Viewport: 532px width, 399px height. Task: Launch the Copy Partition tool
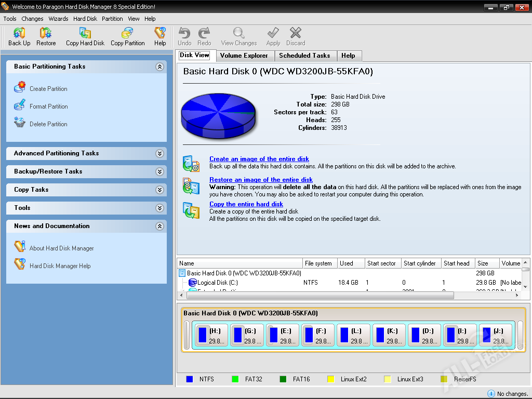click(x=127, y=33)
